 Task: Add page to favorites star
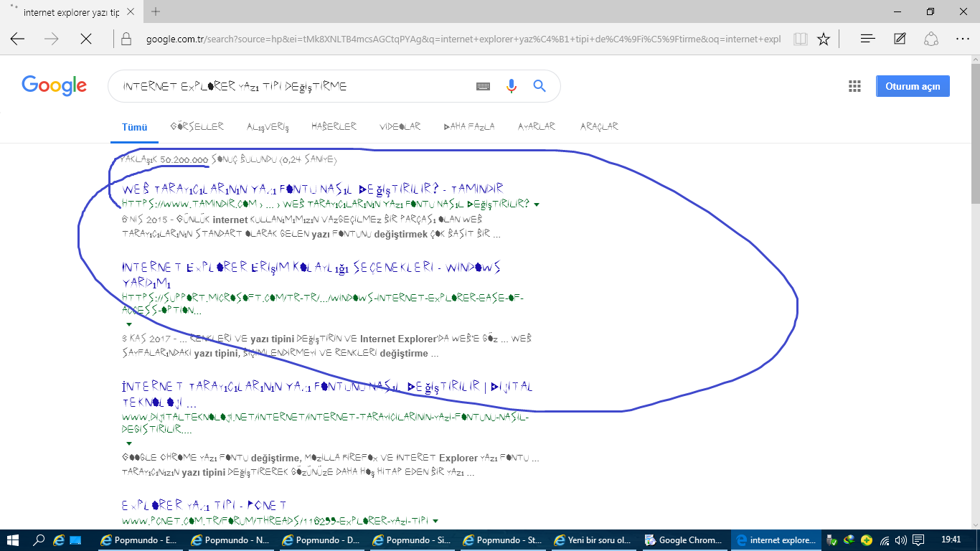point(824,39)
